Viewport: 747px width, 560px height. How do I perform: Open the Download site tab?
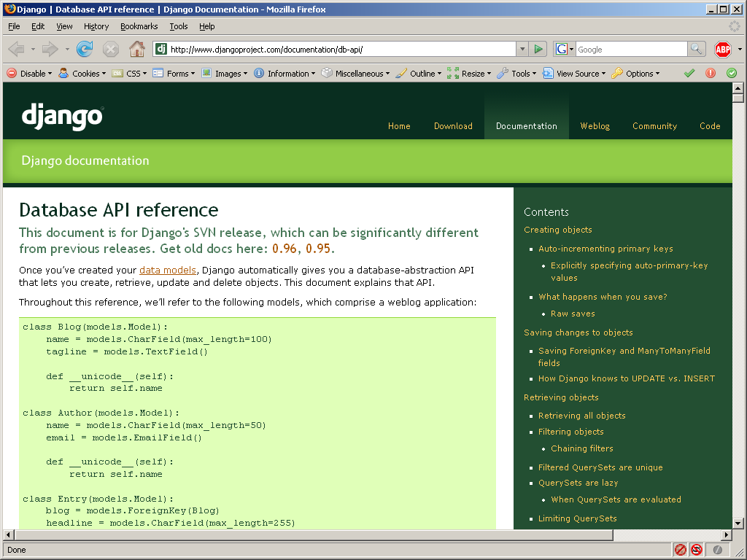pos(453,125)
